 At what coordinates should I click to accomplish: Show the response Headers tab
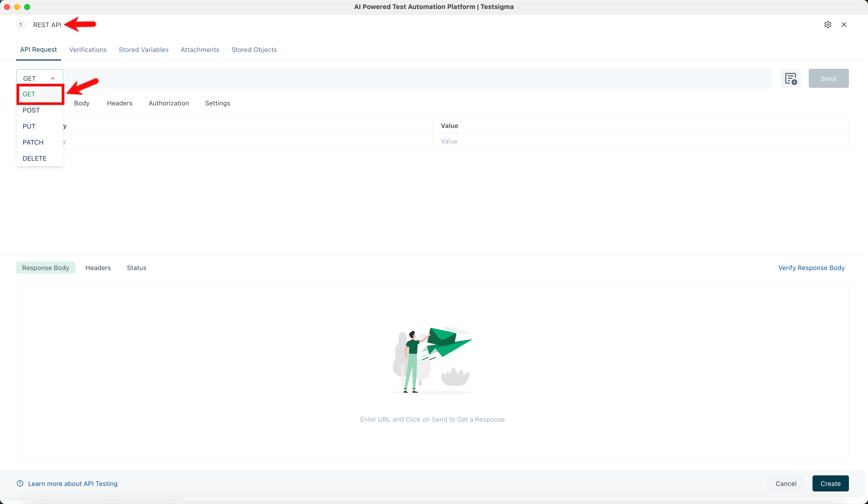pos(98,268)
